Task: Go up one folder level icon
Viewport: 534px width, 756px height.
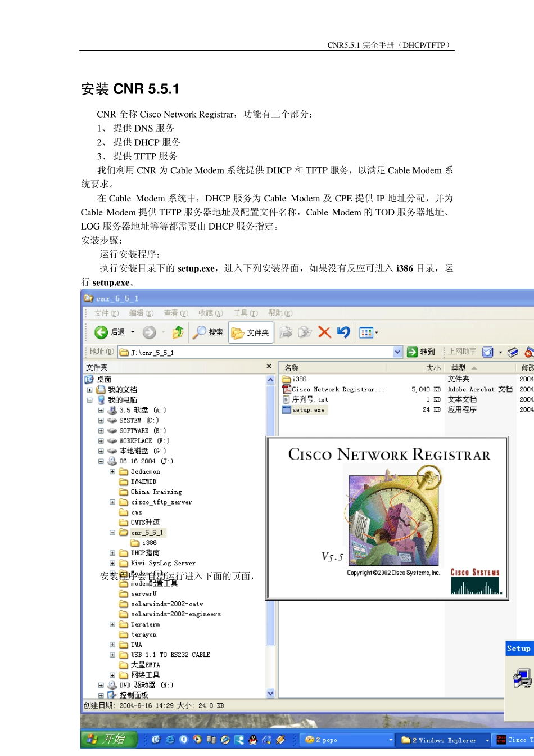Action: coord(178,332)
